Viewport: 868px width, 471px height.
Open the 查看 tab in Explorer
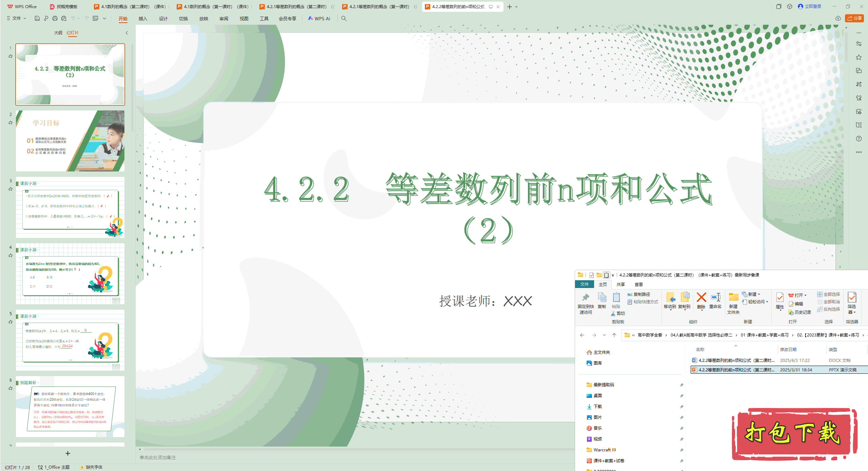pos(638,285)
